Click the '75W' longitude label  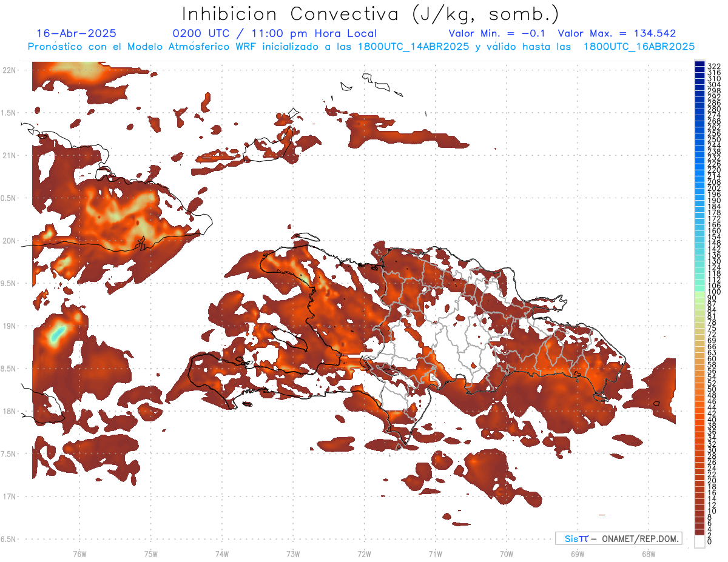(x=150, y=554)
